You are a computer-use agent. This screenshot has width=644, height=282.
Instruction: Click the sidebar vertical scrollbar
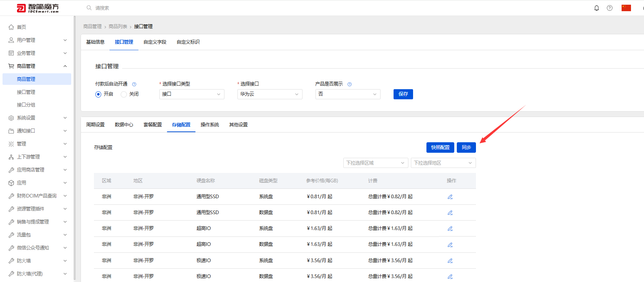pos(74,147)
